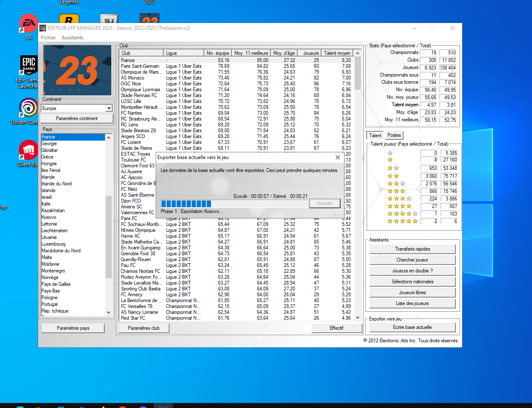Open Liste des joueurs
This screenshot has width=532, height=408.
point(413,303)
